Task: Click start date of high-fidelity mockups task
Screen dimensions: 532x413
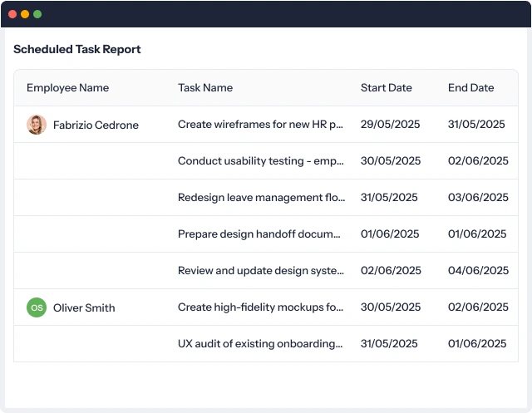Action: (391, 307)
